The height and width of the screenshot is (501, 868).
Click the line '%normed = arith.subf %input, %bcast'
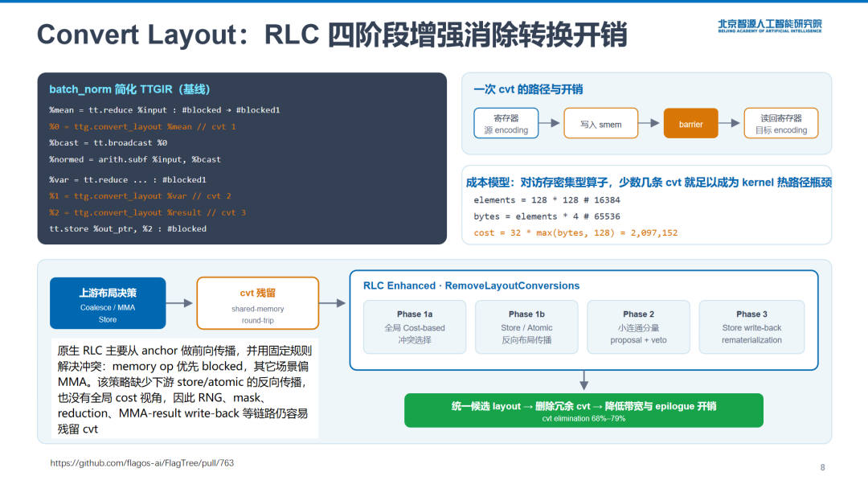135,159
